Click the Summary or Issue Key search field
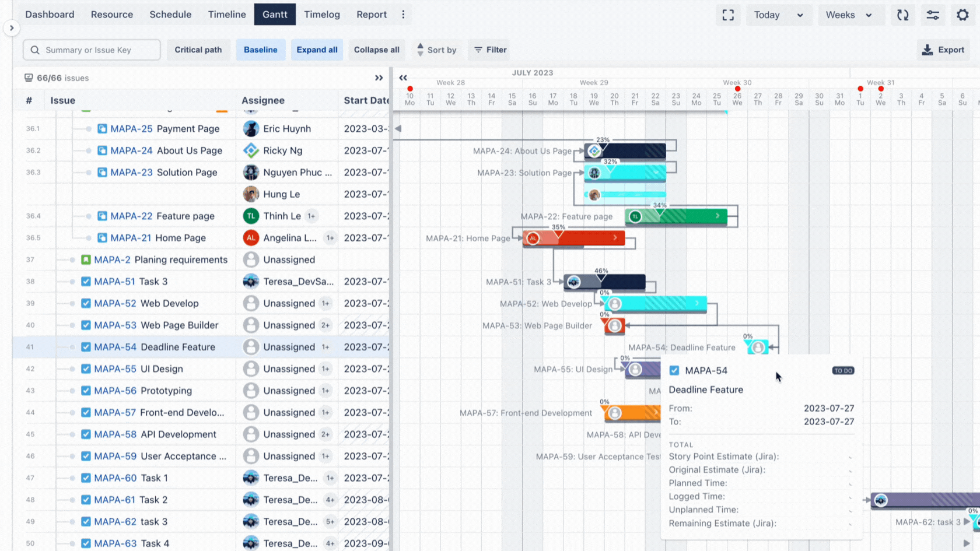Screen dimensions: 980x551 click(92, 50)
